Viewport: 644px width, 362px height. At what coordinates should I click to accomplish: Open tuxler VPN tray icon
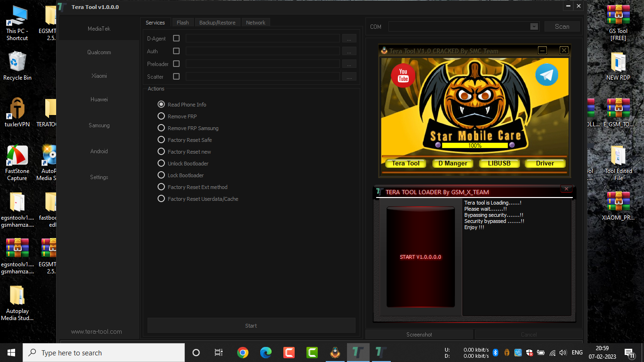507,353
